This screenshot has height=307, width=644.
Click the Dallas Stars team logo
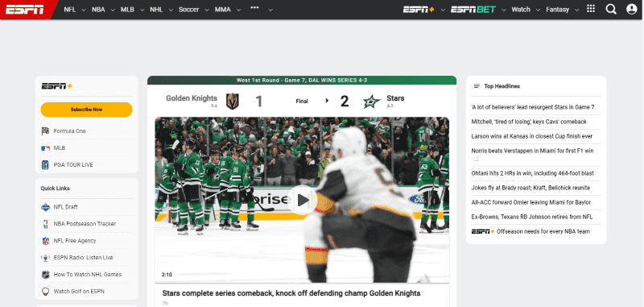[x=372, y=101]
